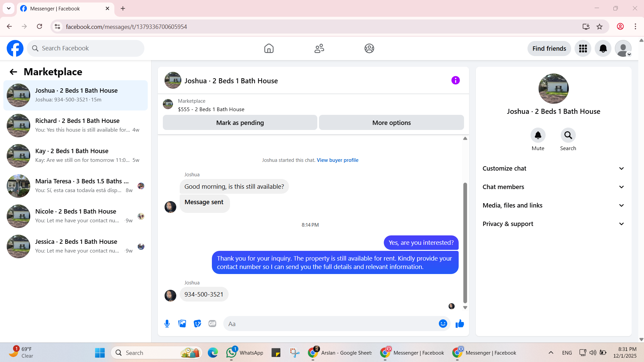Open the Windows Start menu
Screen dimensions: 644x362
[100, 353]
